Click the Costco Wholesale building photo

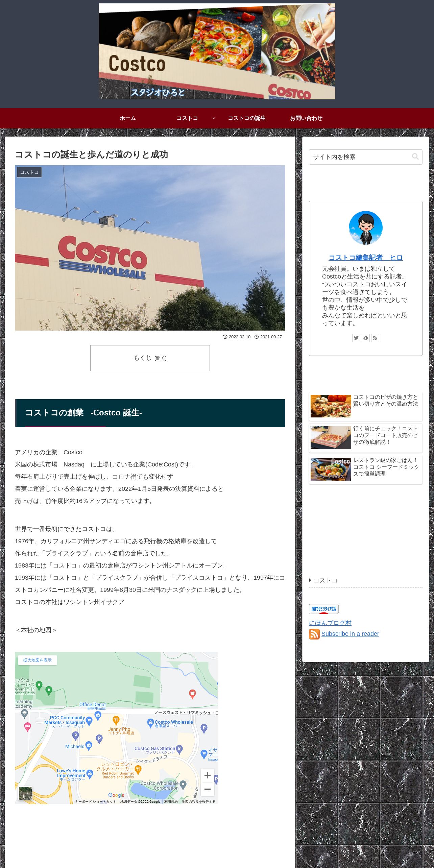pyautogui.click(x=150, y=248)
